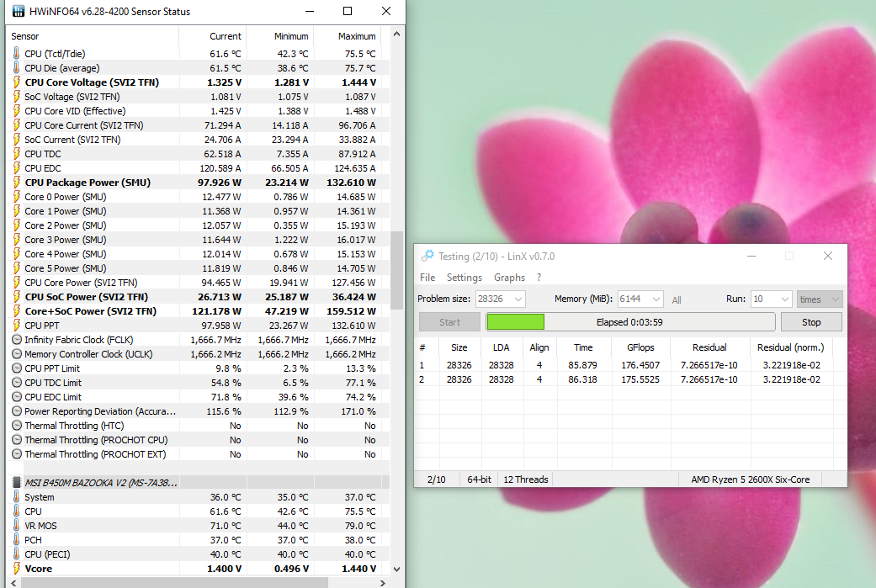This screenshot has width=876, height=588.
Task: Click the motherboard chip icon beside MSI B450M BAZOOKA
Action: [17, 483]
